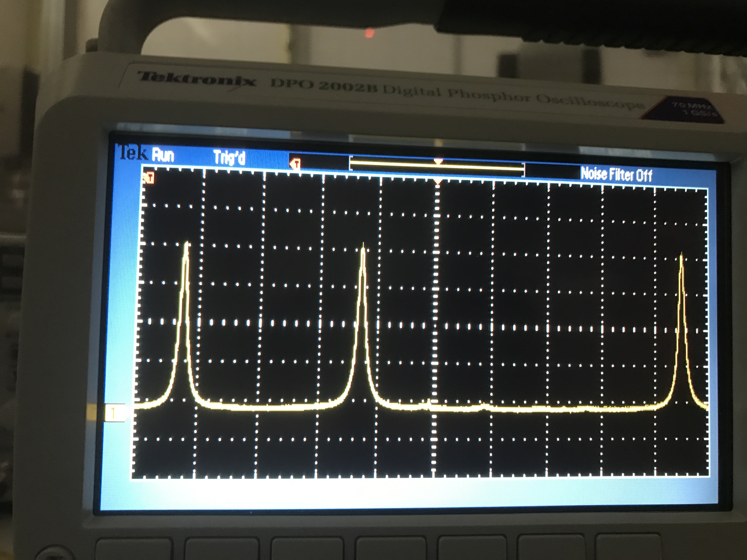Viewport: 747px width, 560px height.
Task: Click the Run acquisition status
Action: click(x=163, y=155)
